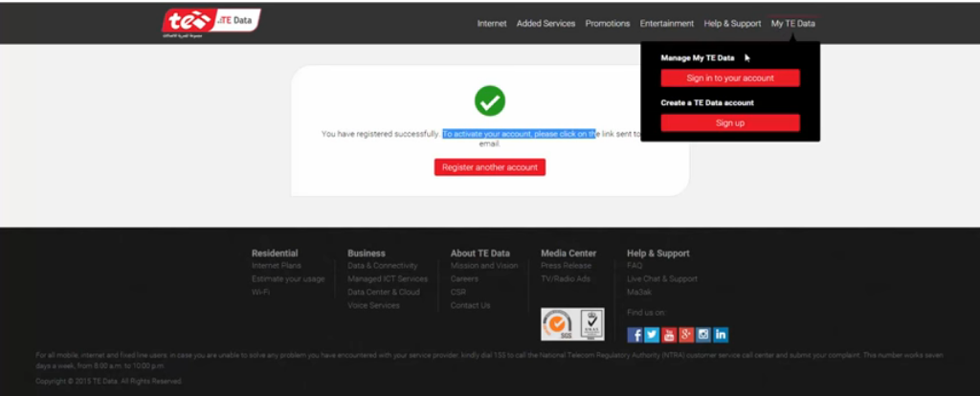Open Data Center & Cloud link
The height and width of the screenshot is (396, 980).
(384, 293)
